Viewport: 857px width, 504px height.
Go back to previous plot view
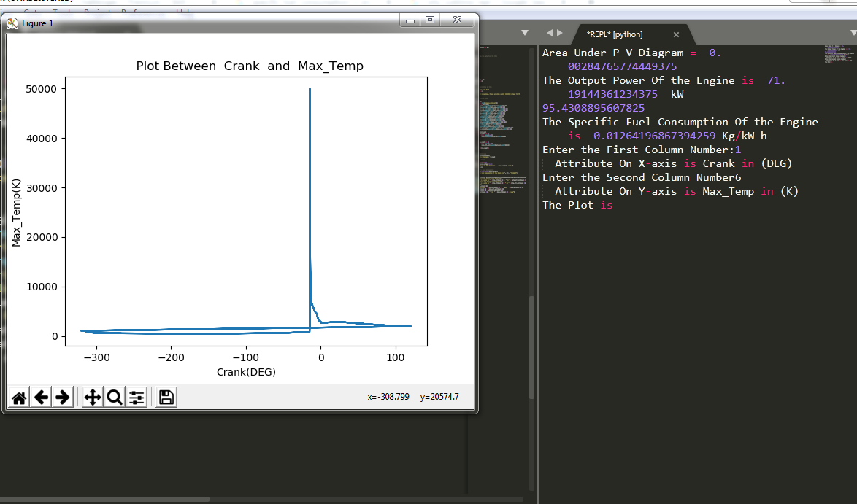click(x=42, y=398)
